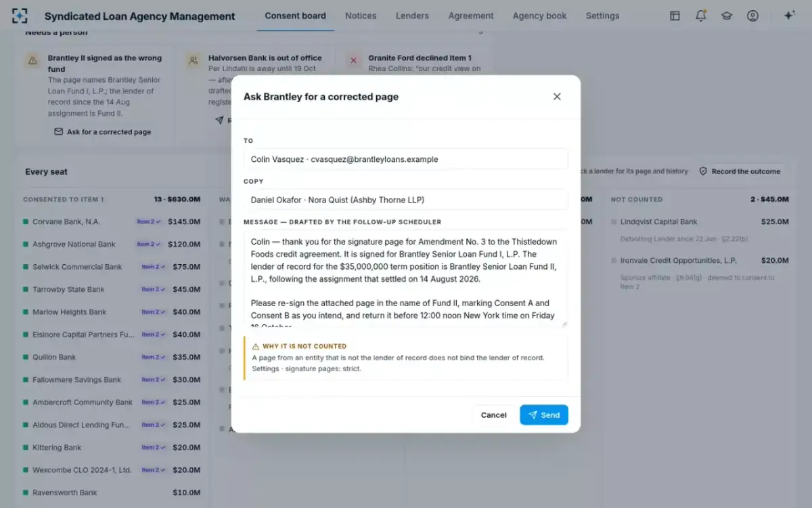This screenshot has height=508, width=812.
Task: Switch to the Consent board tab
Action: coord(295,16)
